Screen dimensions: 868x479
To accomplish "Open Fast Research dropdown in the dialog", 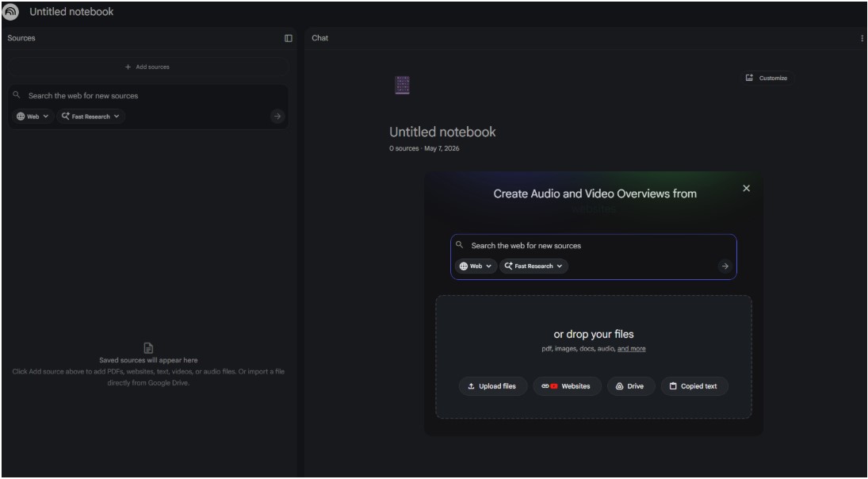I will (x=533, y=266).
